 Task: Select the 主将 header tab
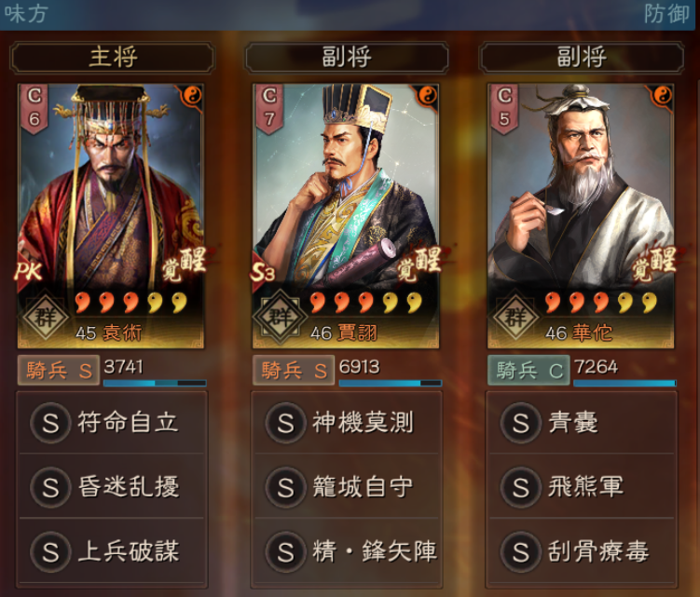(112, 57)
